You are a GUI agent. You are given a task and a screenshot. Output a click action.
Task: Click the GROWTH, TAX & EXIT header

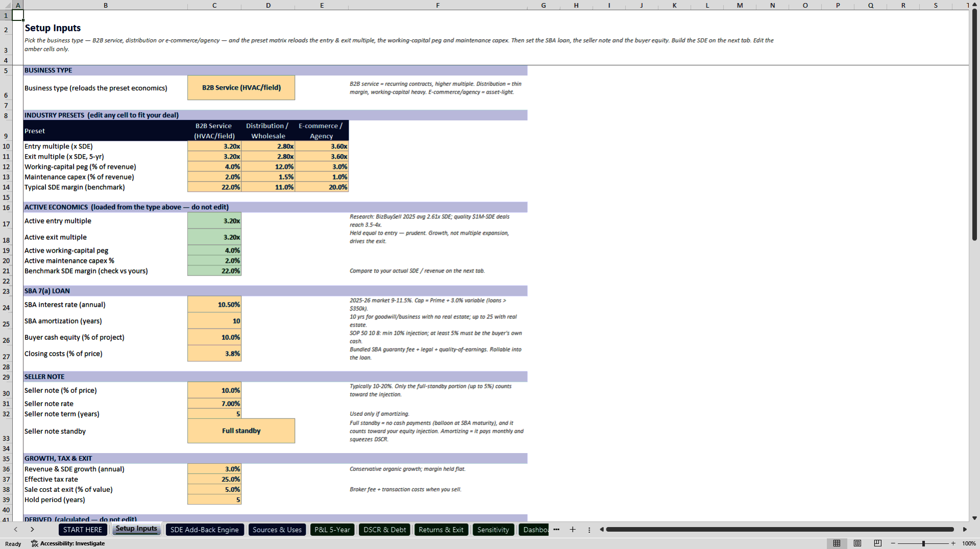click(58, 458)
